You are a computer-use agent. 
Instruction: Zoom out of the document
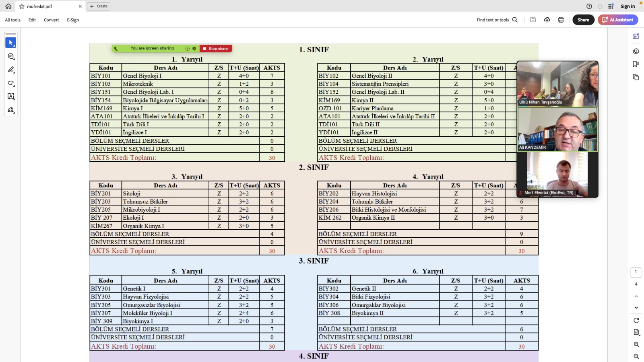pyautogui.click(x=636, y=356)
